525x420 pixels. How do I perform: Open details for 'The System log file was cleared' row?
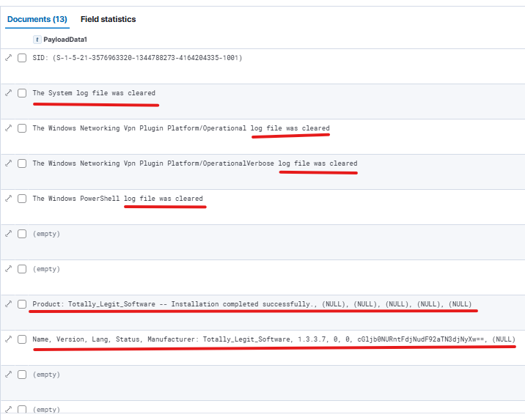[8, 93]
